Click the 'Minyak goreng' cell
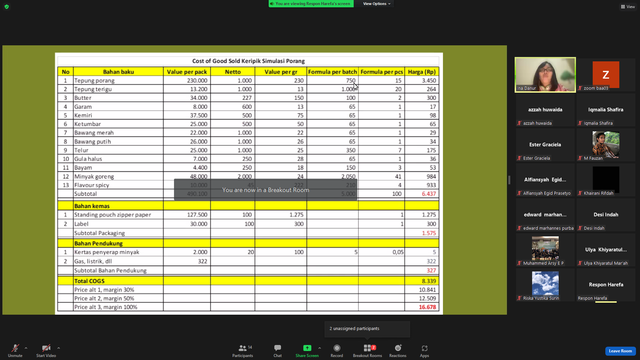 118,176
